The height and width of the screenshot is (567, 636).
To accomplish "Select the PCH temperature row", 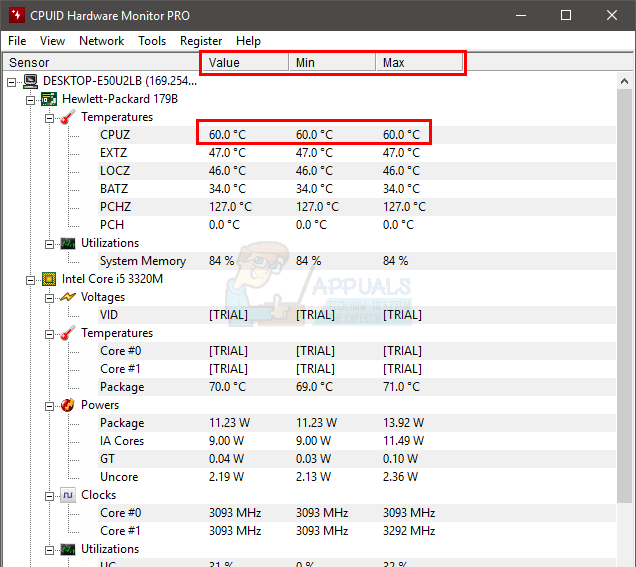I will (x=357, y=225).
